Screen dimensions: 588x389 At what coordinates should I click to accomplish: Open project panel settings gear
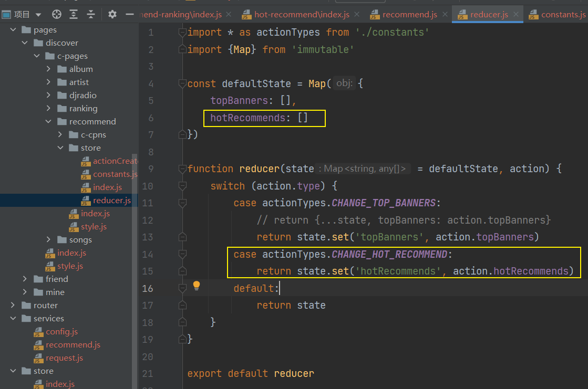(x=112, y=14)
